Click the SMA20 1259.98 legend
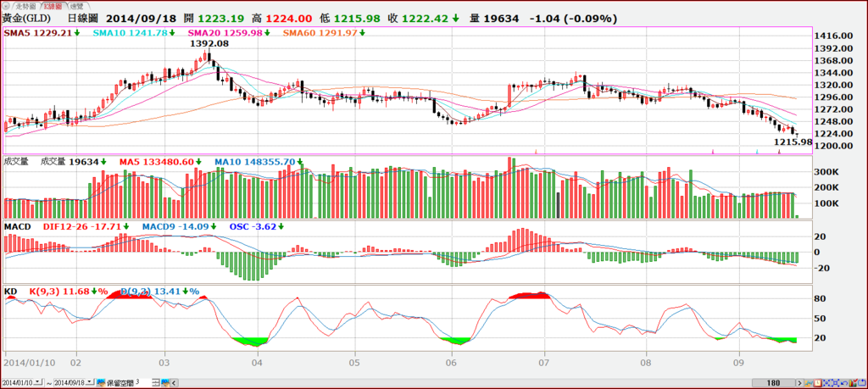Image resolution: width=868 pixels, height=389 pixels. pos(229,33)
